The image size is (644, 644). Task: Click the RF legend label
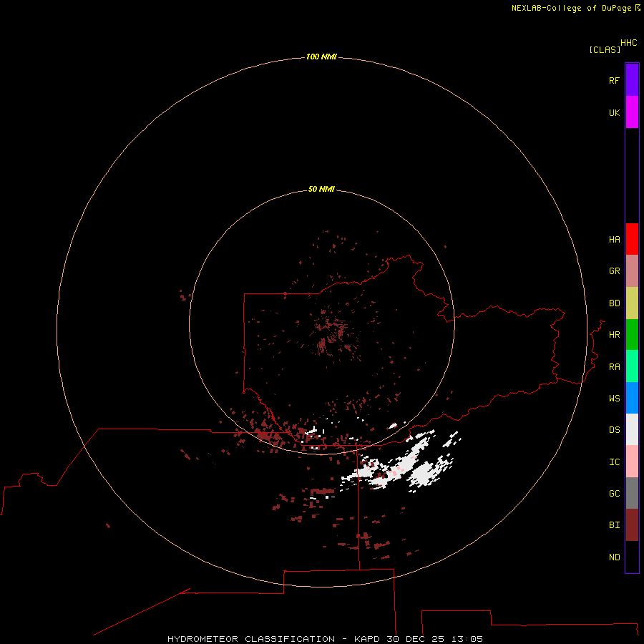(x=614, y=80)
